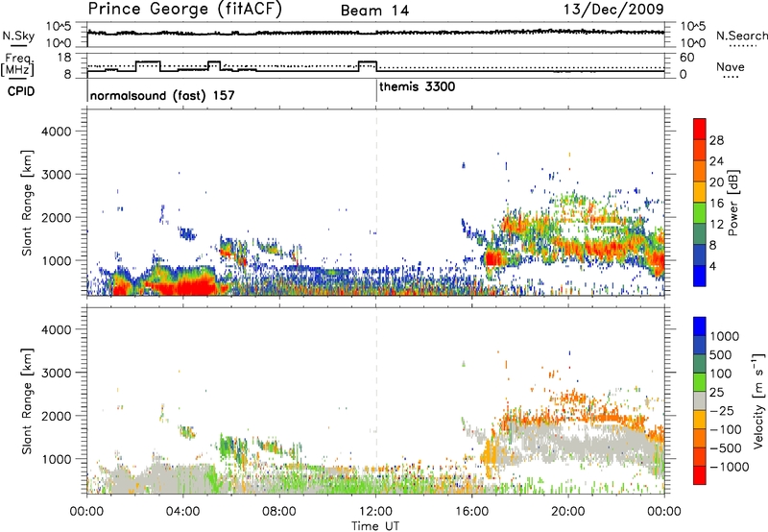Select the 'N.Search' legend label

741,36
